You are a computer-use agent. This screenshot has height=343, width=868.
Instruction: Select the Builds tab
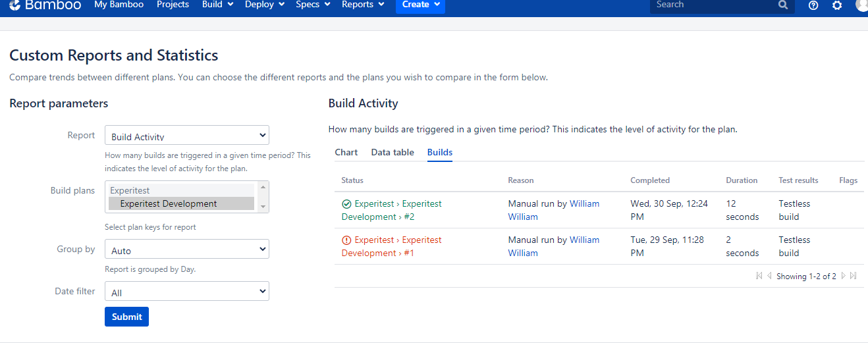(440, 152)
